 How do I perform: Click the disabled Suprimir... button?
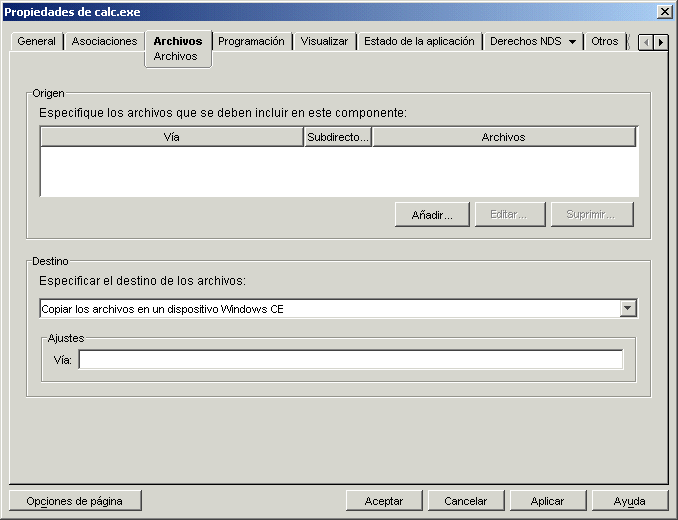coord(592,214)
